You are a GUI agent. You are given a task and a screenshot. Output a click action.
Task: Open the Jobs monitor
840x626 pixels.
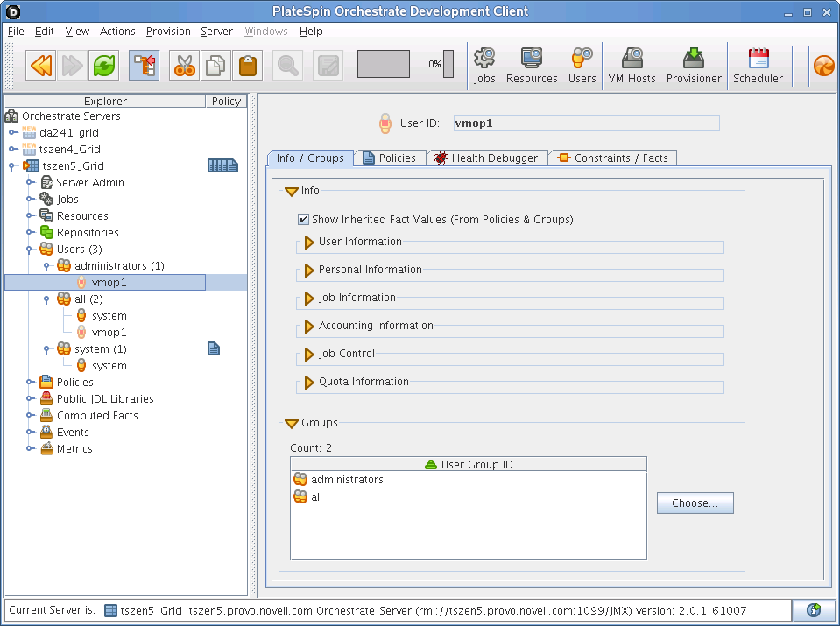coord(484,66)
